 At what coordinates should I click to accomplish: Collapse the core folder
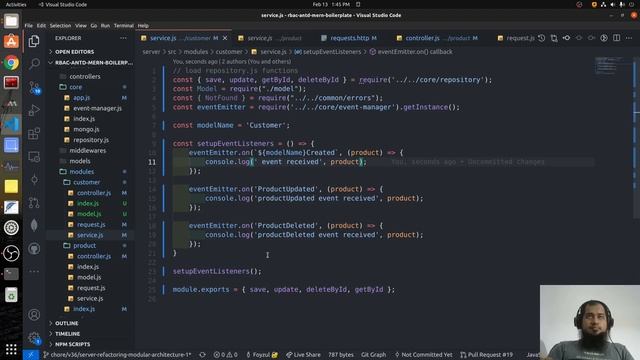(75, 87)
